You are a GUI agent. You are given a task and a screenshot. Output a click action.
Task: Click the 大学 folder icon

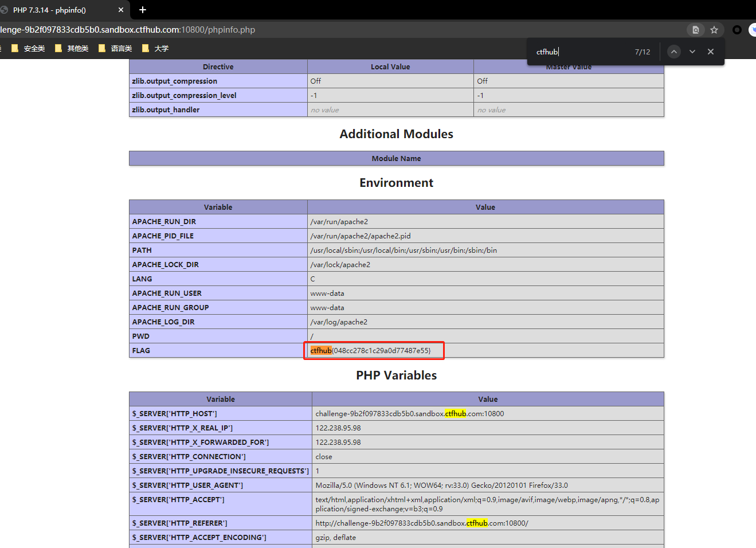click(146, 48)
